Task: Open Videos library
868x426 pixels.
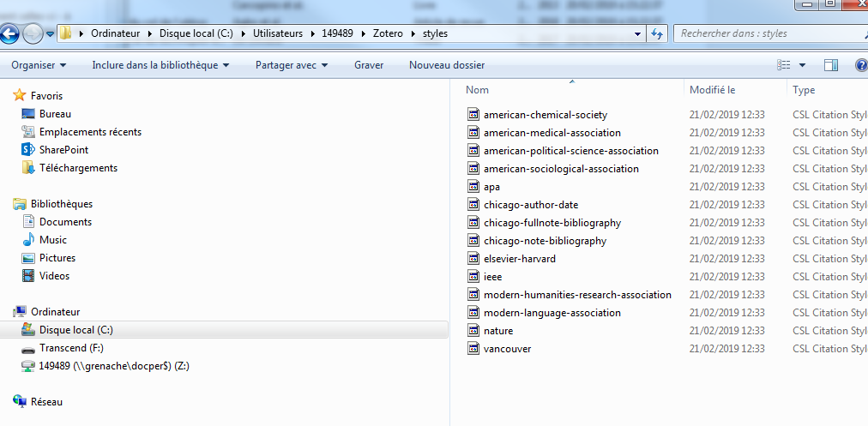Action: click(54, 275)
